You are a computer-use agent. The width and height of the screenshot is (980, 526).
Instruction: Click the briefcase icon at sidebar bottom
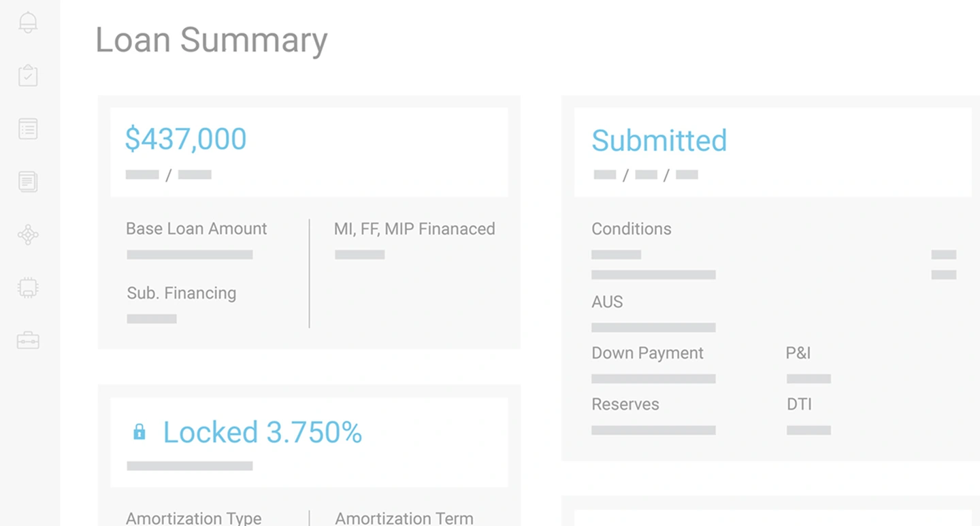click(27, 340)
